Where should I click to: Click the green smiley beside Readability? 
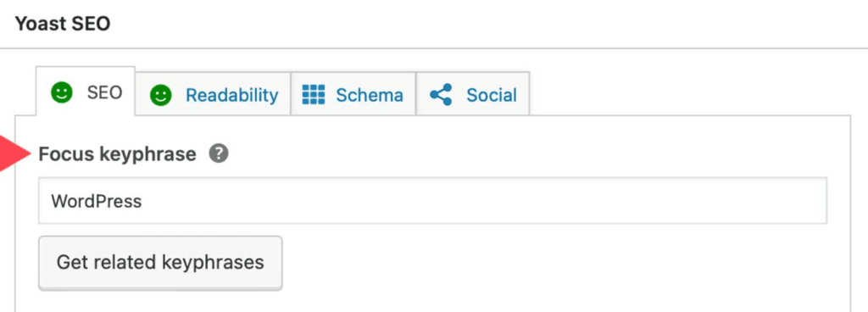click(160, 95)
